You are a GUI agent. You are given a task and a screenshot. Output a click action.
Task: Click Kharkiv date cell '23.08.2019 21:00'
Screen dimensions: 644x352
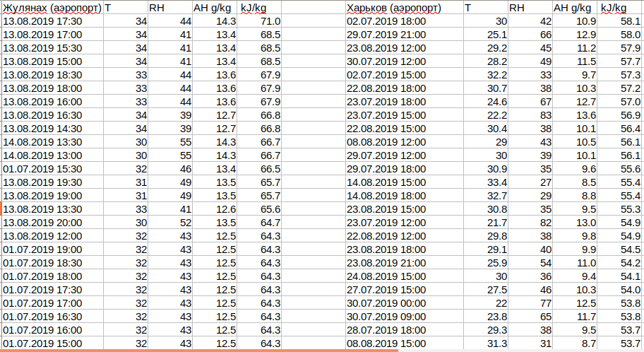(405, 263)
